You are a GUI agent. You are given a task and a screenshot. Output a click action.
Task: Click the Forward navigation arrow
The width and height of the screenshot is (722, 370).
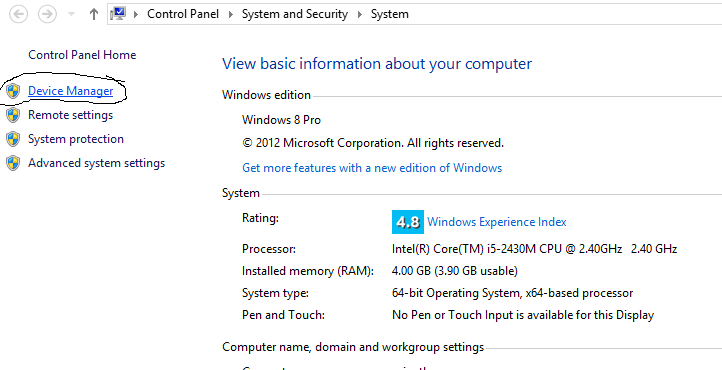pos(47,14)
